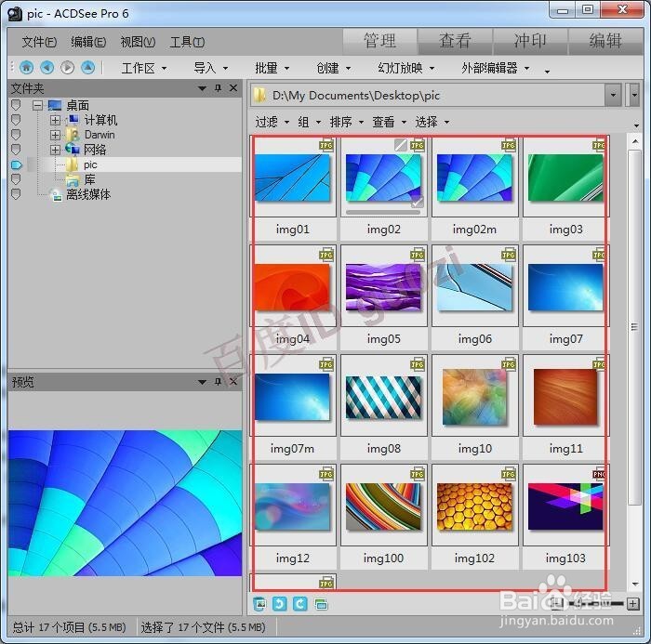Screen dimensions: 651x644
Task: Toggle the Easy-Select marker for 库
Action: pyautogui.click(x=16, y=179)
